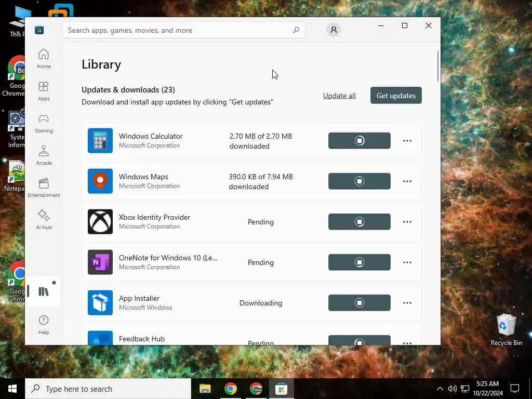532x399 pixels.
Task: Click the Xbox Identity Provider icon
Action: [100, 221]
